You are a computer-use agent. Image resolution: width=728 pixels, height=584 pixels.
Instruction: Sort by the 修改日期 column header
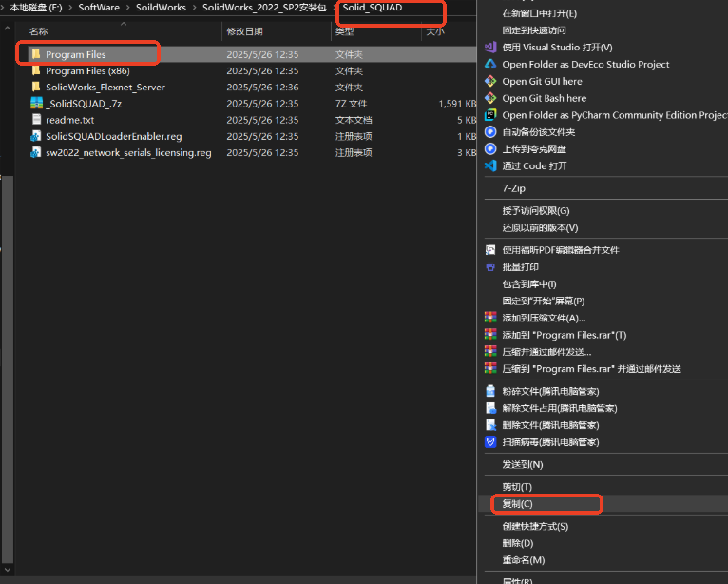point(244,31)
